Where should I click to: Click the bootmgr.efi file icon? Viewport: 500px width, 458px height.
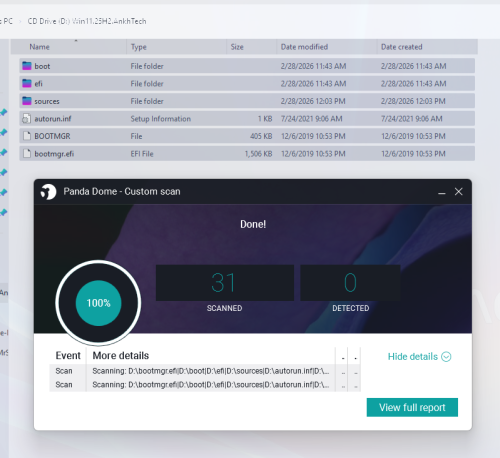(26, 154)
